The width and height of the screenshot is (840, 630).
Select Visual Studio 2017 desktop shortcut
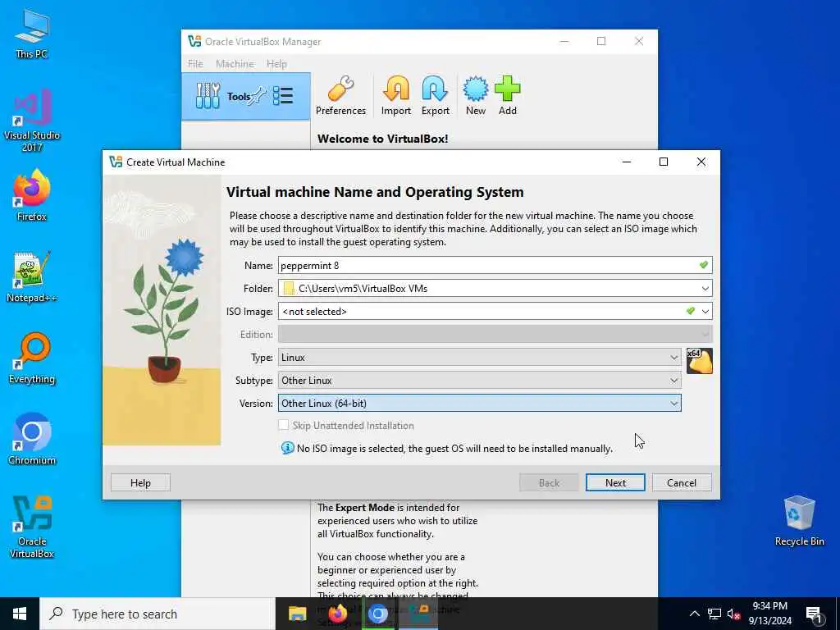pos(32,121)
